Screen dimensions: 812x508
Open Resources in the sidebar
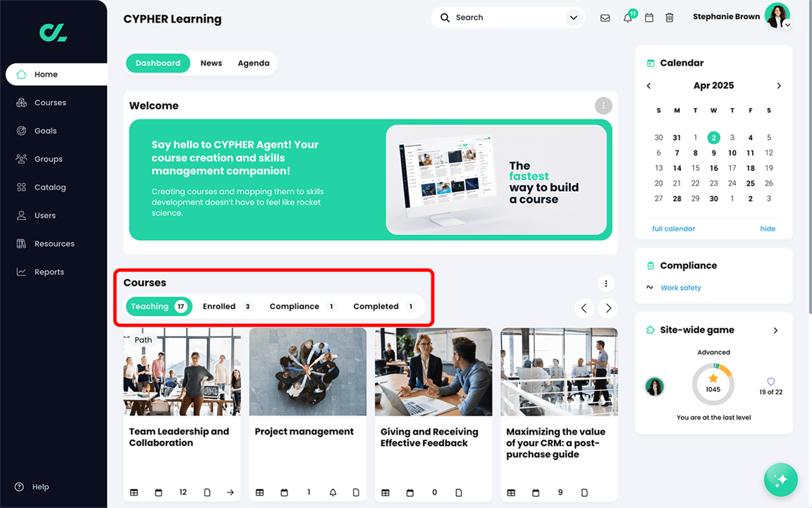54,243
